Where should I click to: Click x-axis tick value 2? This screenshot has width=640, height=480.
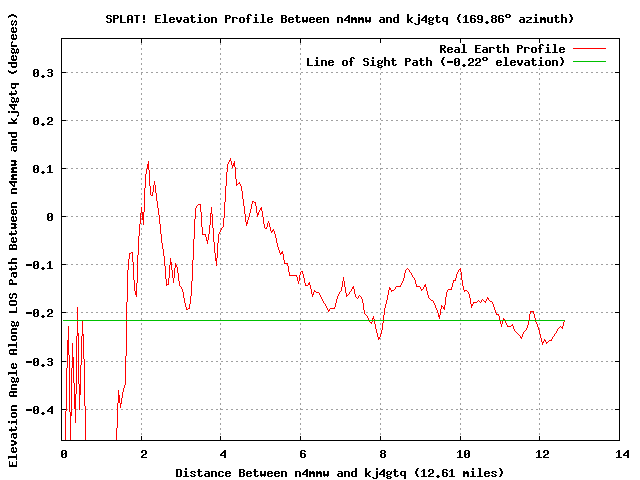[x=143, y=454]
